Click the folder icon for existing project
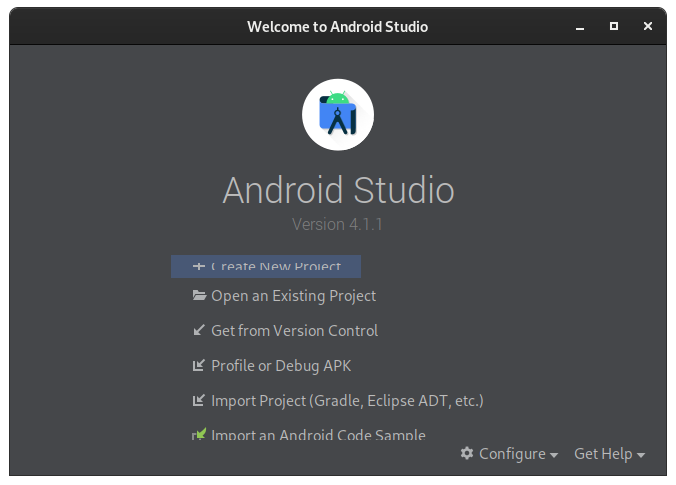The width and height of the screenshot is (676, 485). pyautogui.click(x=199, y=295)
